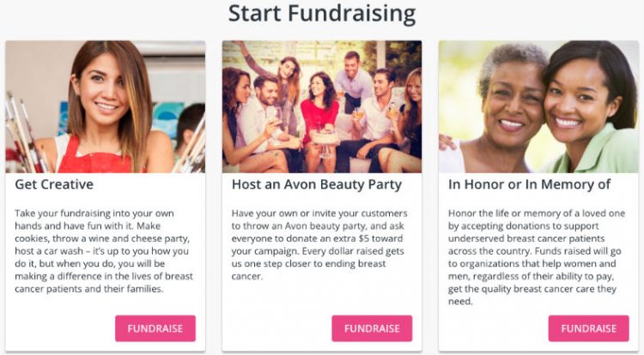Open the "Host an Avon Beauty Party" title
The image size is (644, 355).
(317, 184)
